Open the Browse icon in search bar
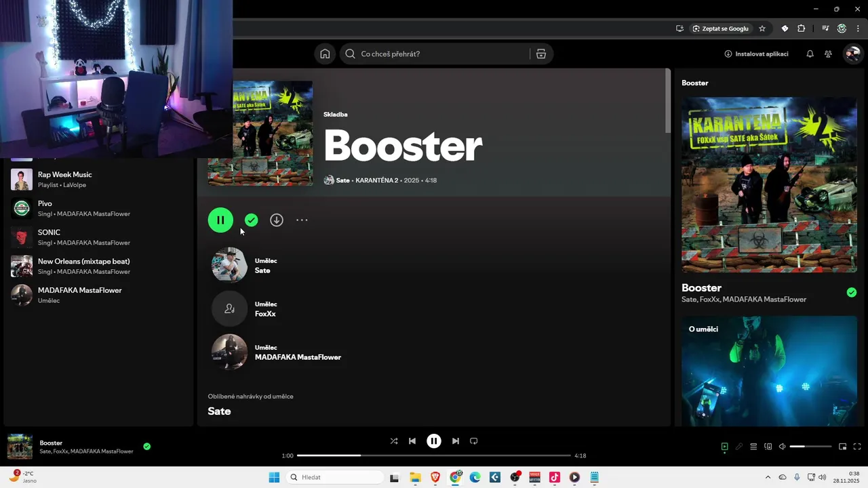 pos(541,54)
